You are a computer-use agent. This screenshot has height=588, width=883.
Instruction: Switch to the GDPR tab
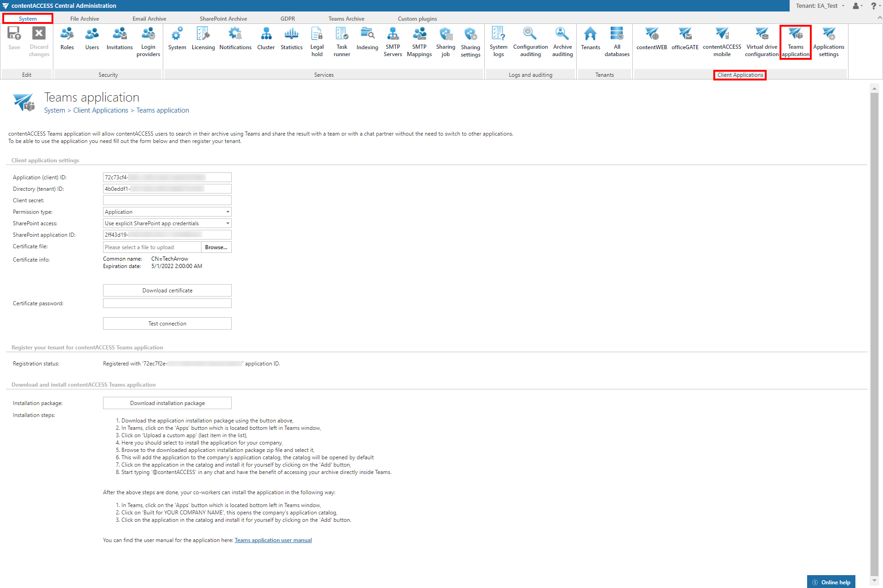coord(287,19)
